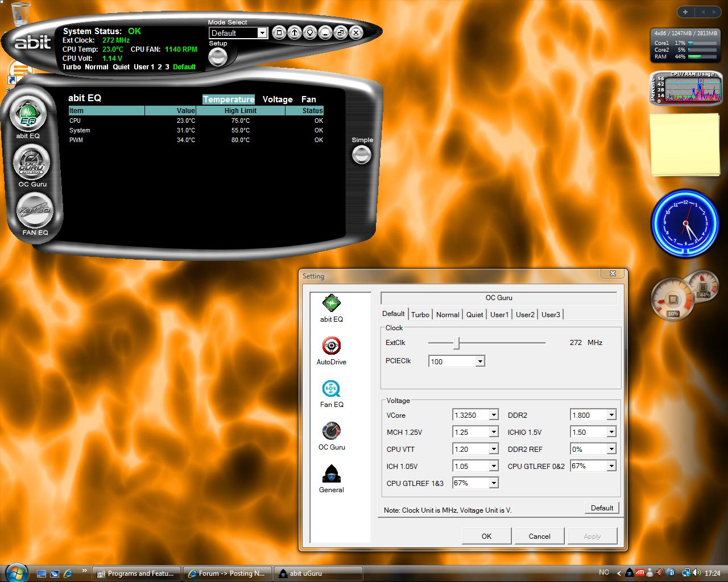Click the round Setup button
Image resolution: width=728 pixels, height=582 pixels.
point(218,57)
